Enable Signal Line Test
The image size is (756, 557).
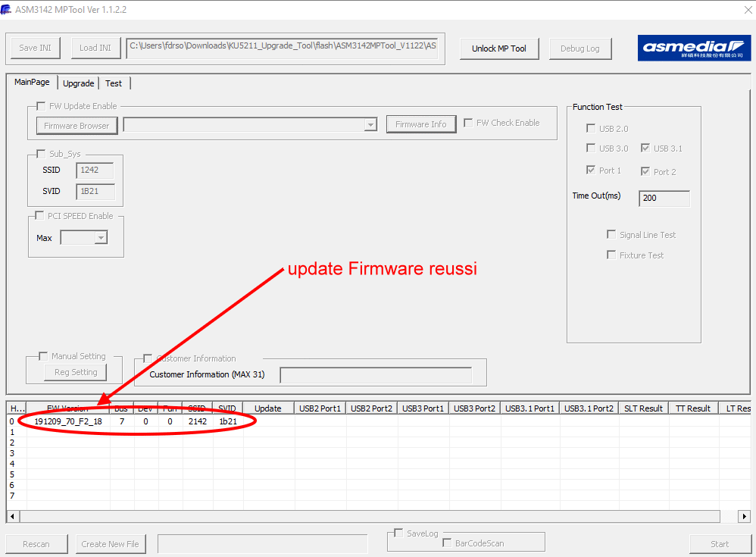611,234
